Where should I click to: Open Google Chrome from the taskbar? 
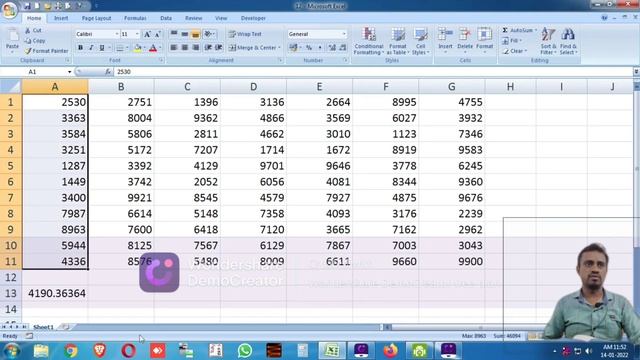71,351
